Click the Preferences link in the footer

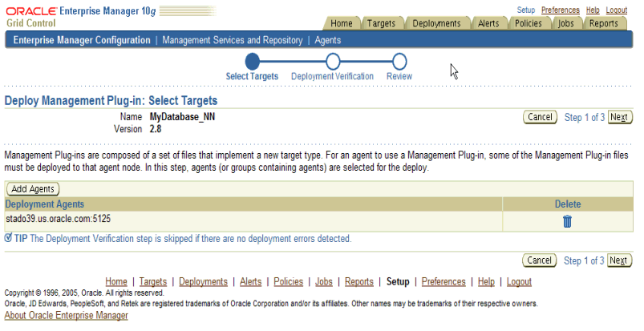coord(444,282)
